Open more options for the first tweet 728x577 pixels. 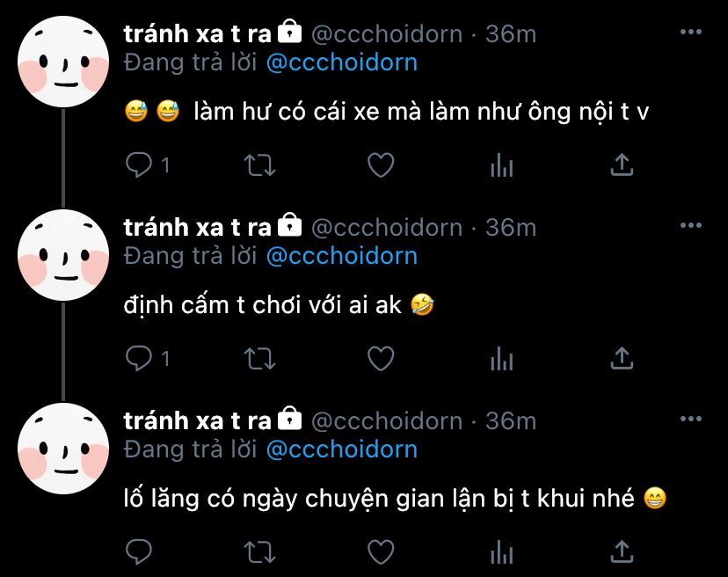tap(690, 32)
